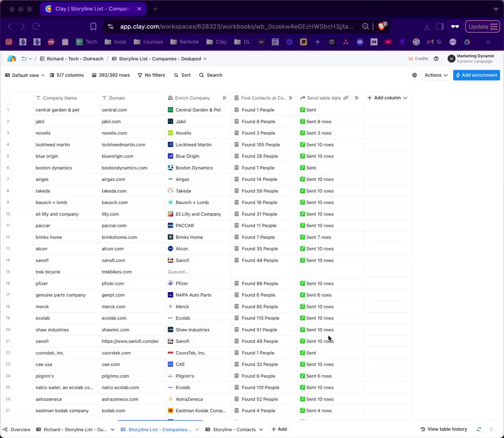Open the Google bookmark icon
Viewport: 504px width, 438px height.
coord(416,42)
